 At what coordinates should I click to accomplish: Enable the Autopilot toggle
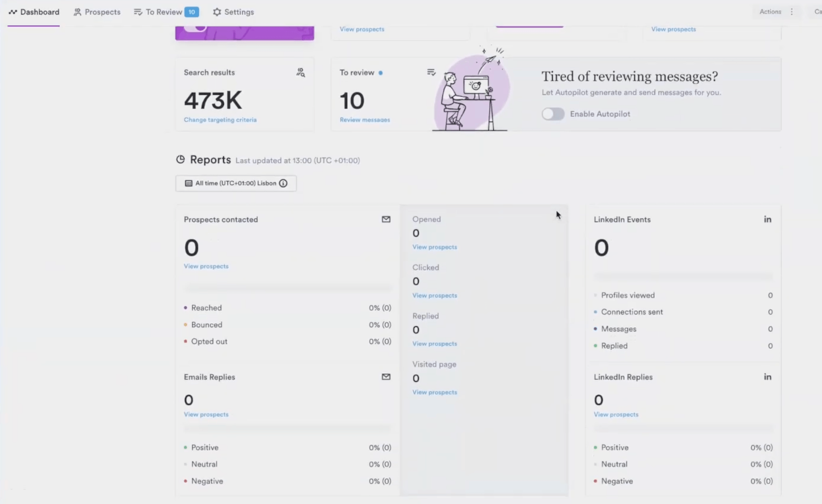(553, 114)
